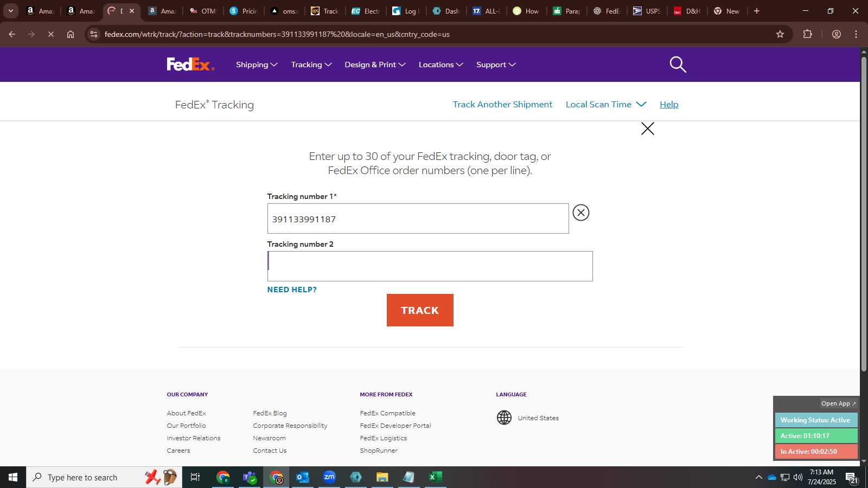Open Contact Us footer link
This screenshot has height=488, width=868.
coord(270,451)
